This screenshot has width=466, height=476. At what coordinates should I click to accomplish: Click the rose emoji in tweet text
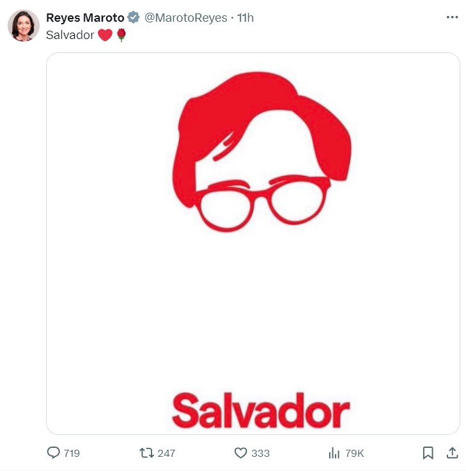[x=121, y=35]
